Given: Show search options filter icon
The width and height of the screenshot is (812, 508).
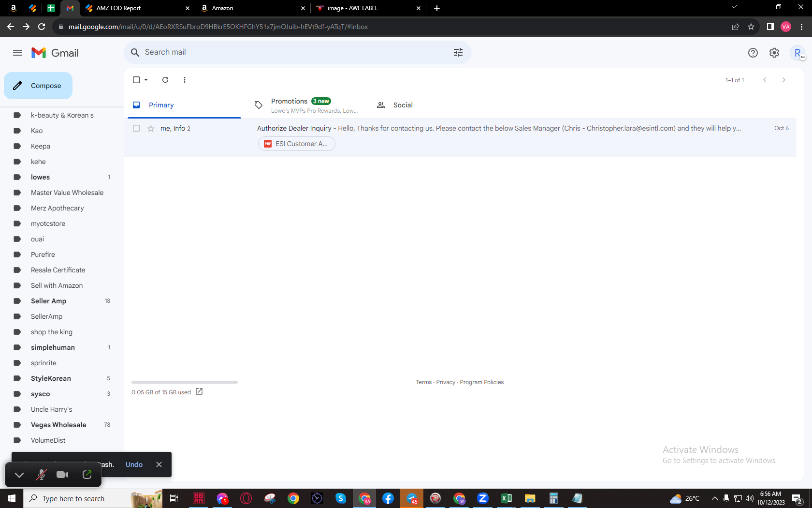Looking at the screenshot, I should [x=458, y=52].
